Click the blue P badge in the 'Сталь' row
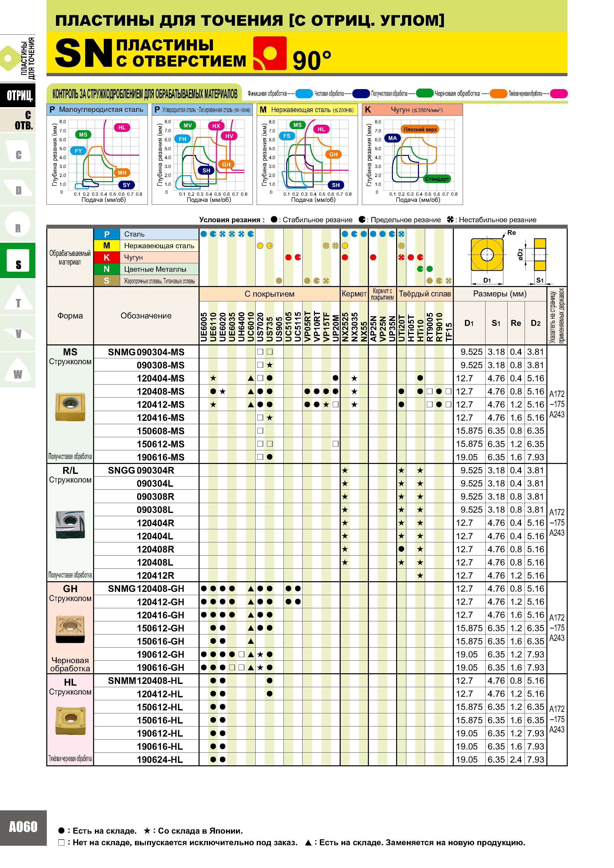This screenshot has height=868, width=614. [x=107, y=234]
